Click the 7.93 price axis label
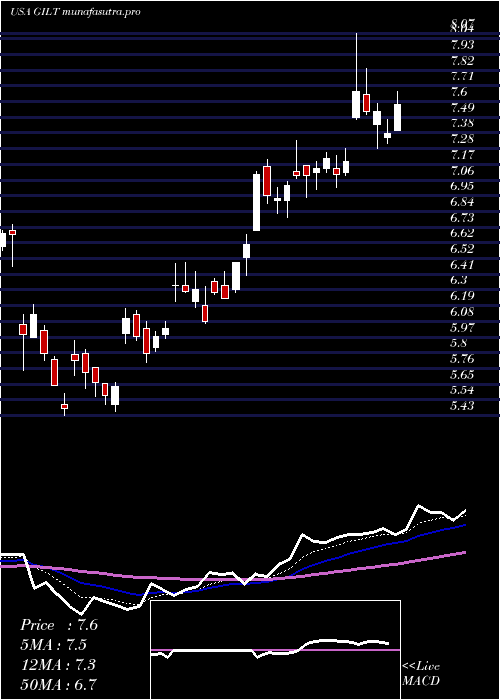The width and height of the screenshot is (500, 700). (x=462, y=45)
